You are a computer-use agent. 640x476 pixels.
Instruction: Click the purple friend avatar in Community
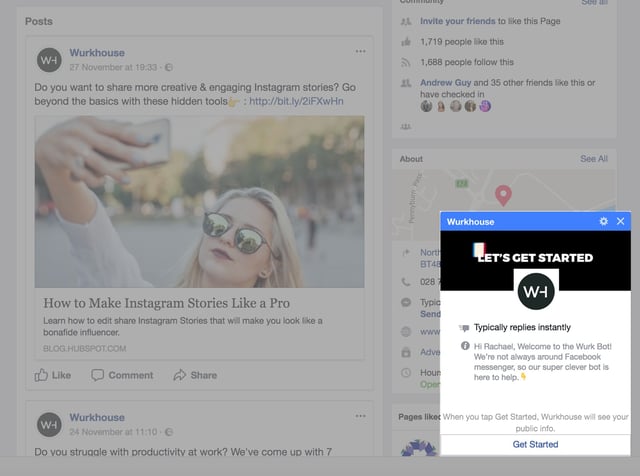(x=485, y=106)
